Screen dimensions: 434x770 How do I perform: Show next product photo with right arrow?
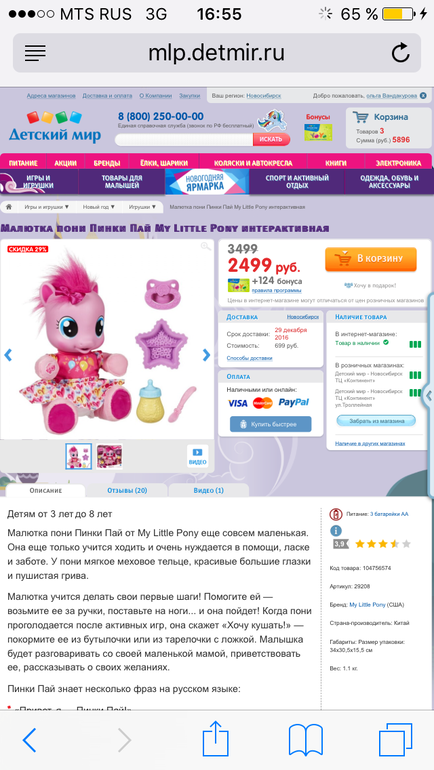pyautogui.click(x=206, y=355)
